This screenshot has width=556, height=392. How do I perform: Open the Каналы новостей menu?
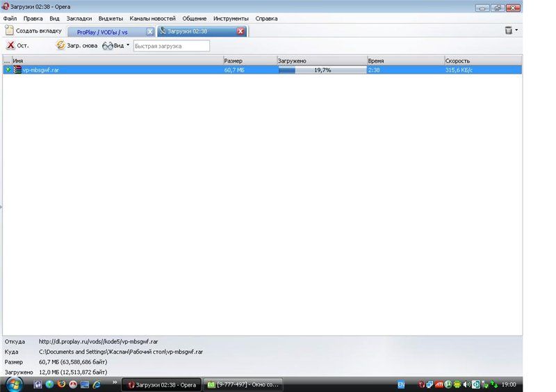tap(152, 19)
